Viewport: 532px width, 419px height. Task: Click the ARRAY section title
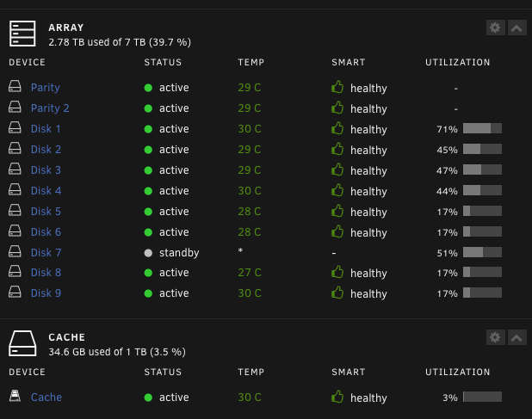click(x=66, y=28)
